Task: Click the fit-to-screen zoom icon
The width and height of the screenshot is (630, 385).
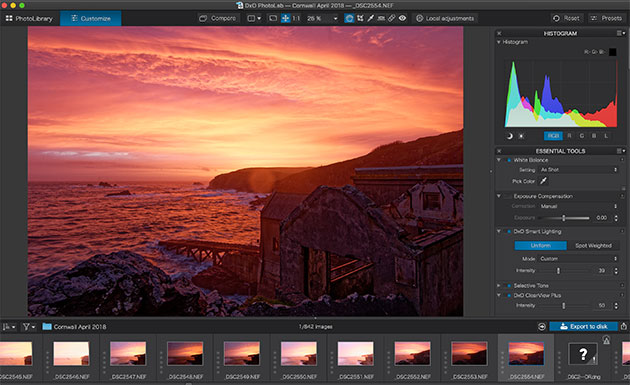Action: click(273, 18)
